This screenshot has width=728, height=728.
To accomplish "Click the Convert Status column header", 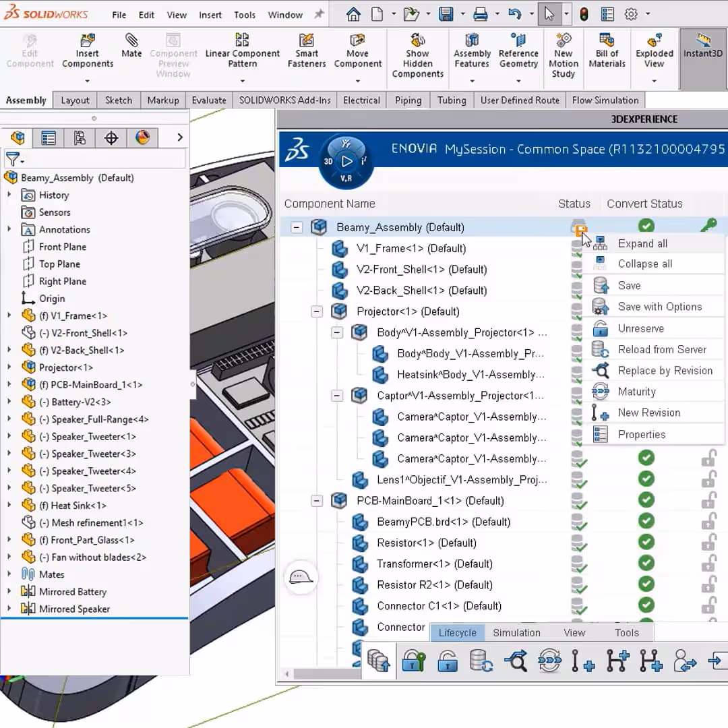I will (x=644, y=204).
